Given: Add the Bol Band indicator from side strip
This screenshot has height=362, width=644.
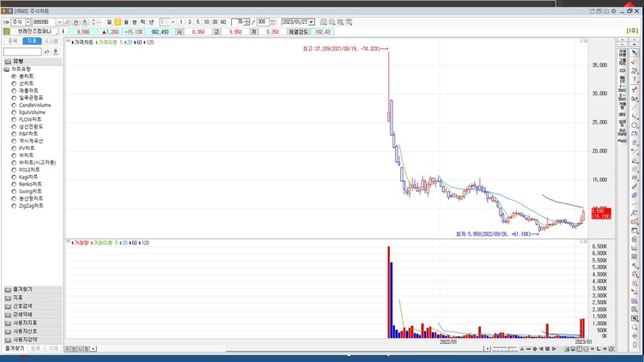Looking at the screenshot, I should (623, 132).
